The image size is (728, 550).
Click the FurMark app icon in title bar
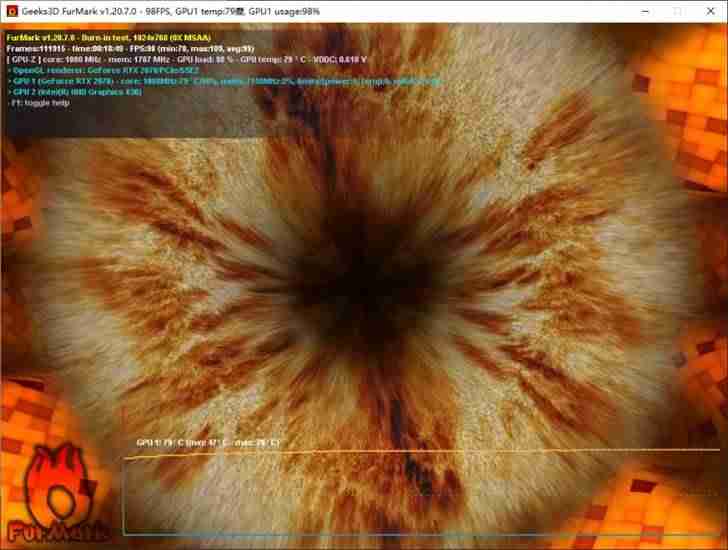(x=12, y=11)
